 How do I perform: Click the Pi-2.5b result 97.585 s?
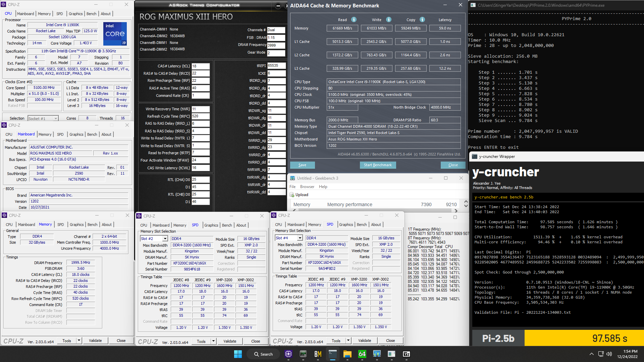pyautogui.click(x=609, y=338)
